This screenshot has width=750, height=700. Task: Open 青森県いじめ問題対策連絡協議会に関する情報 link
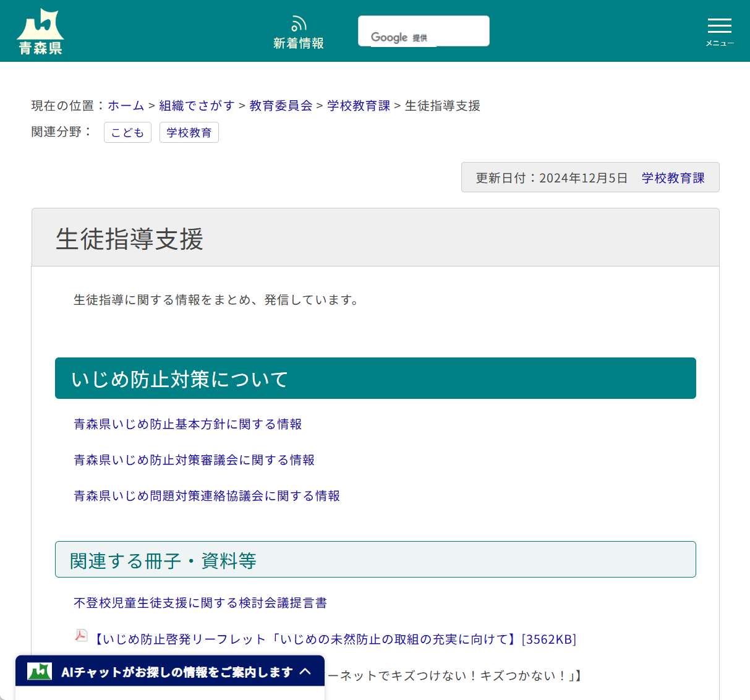point(207,496)
